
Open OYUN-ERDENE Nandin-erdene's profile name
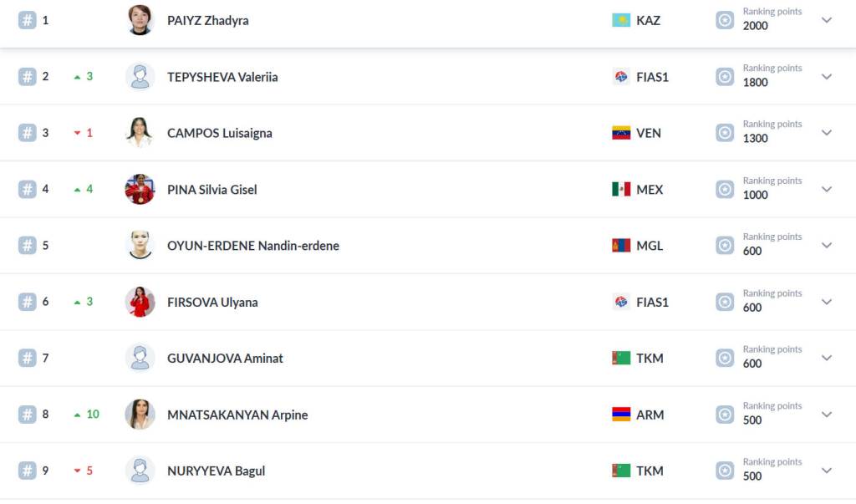coord(252,246)
